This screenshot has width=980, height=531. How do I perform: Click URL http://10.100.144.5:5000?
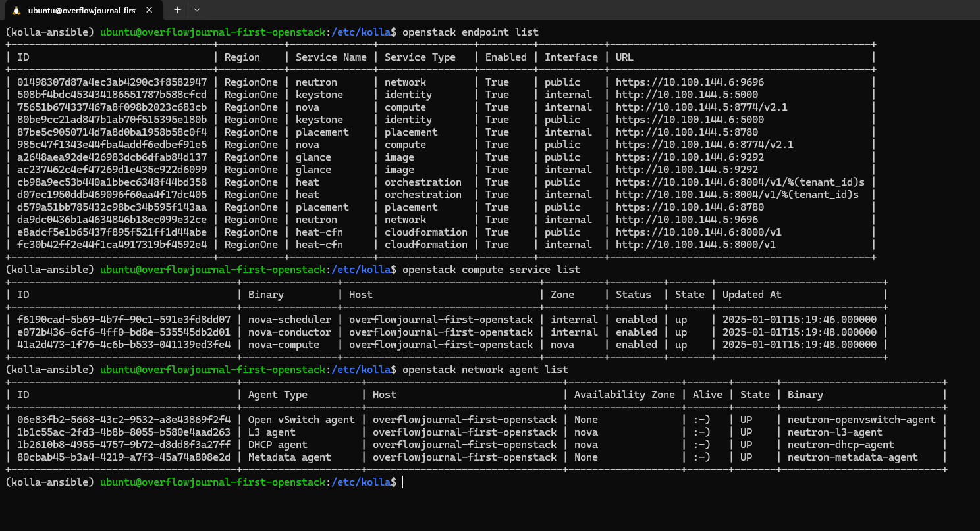click(x=687, y=95)
